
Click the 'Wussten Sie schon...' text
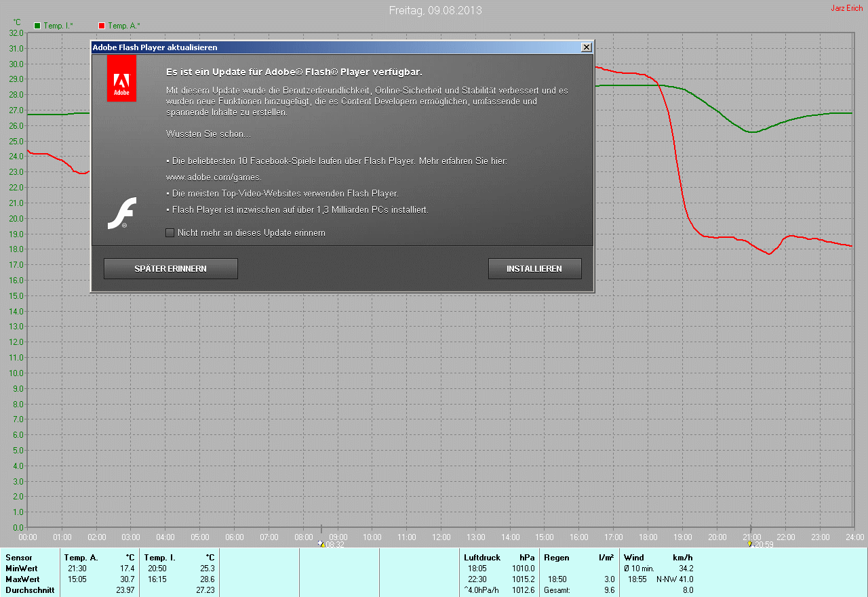208,134
